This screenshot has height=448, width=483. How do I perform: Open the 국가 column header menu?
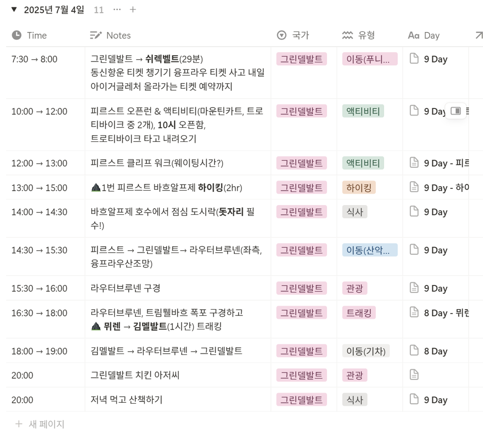[x=300, y=35]
